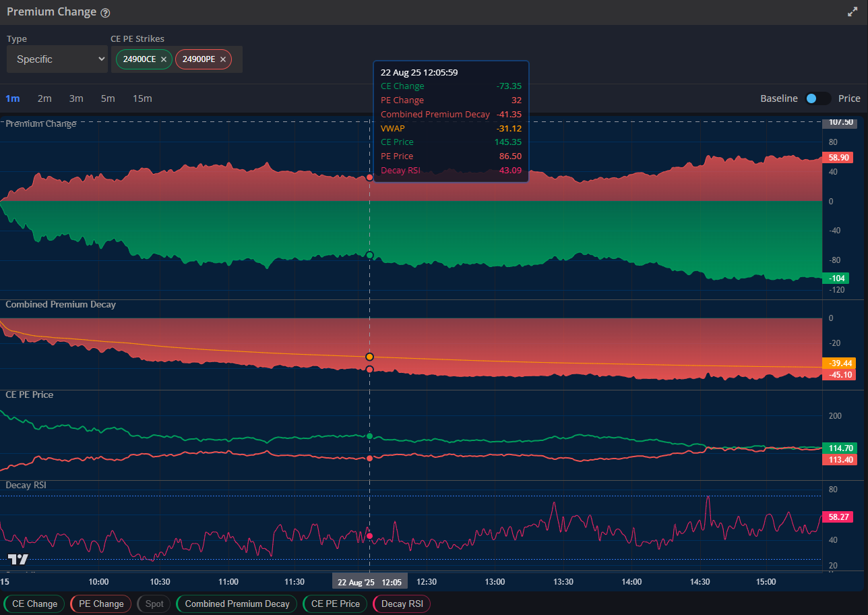
Task: Enable the Spot series in legend
Action: (154, 604)
